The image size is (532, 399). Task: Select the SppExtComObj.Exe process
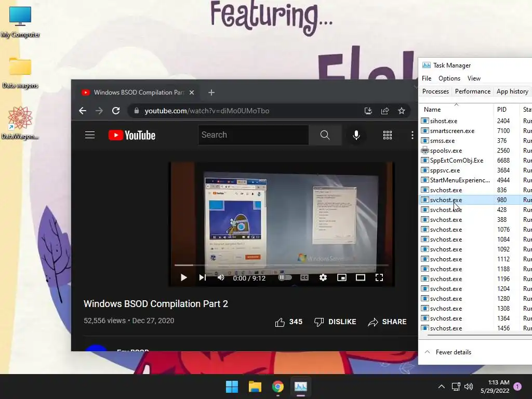click(x=476, y=160)
